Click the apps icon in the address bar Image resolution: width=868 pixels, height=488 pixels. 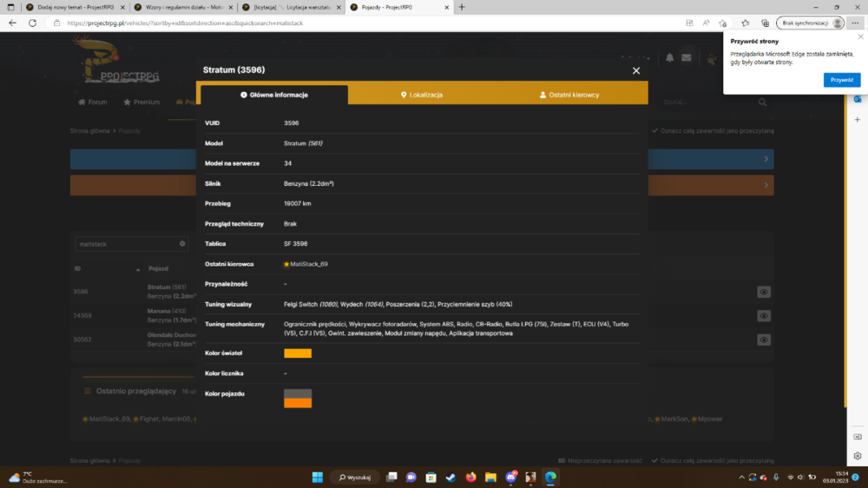point(689,23)
